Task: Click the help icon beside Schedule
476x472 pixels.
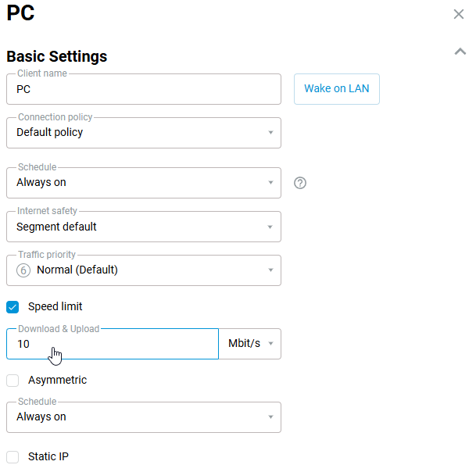Action: click(x=300, y=183)
